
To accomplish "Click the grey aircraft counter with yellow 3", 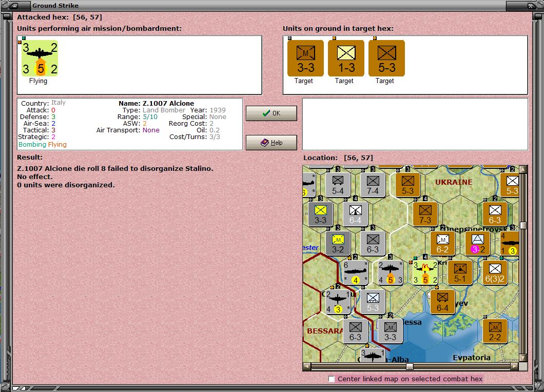I will click(338, 302).
